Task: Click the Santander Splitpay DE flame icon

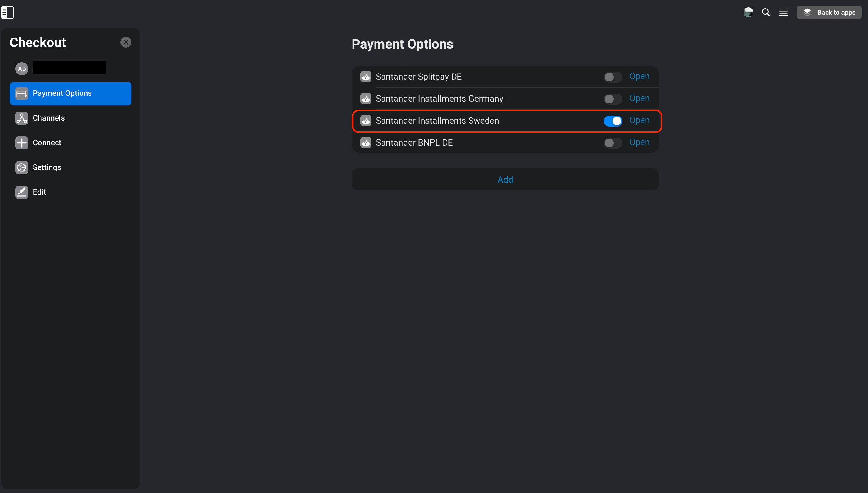Action: tap(366, 77)
